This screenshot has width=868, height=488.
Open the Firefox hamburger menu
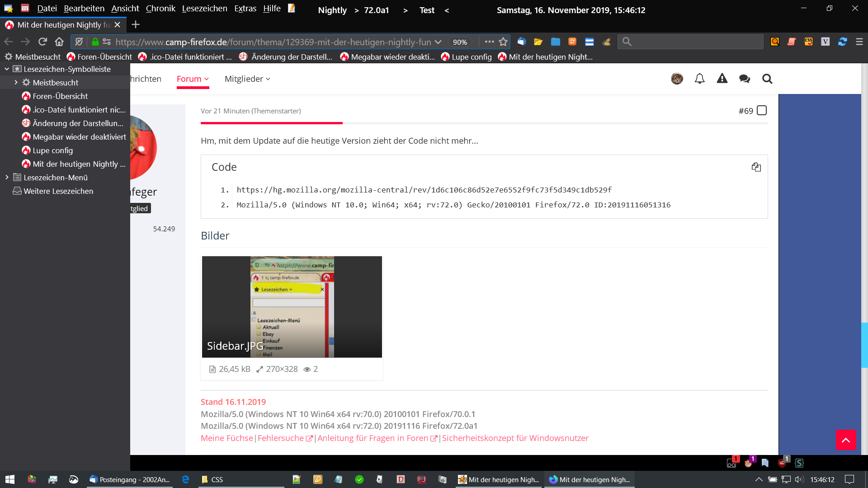[859, 42]
